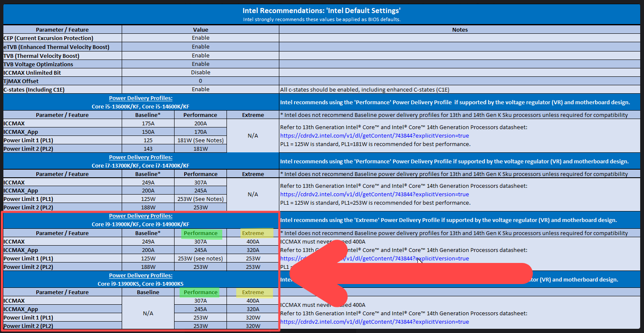Click the '170A' ICCMAX_App cell
The image size is (644, 333).
click(200, 132)
